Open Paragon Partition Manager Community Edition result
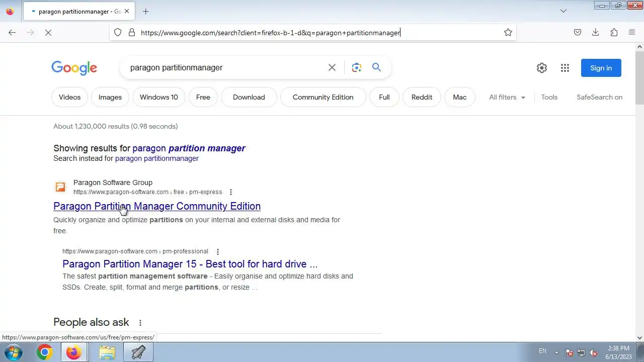 pos(157,206)
